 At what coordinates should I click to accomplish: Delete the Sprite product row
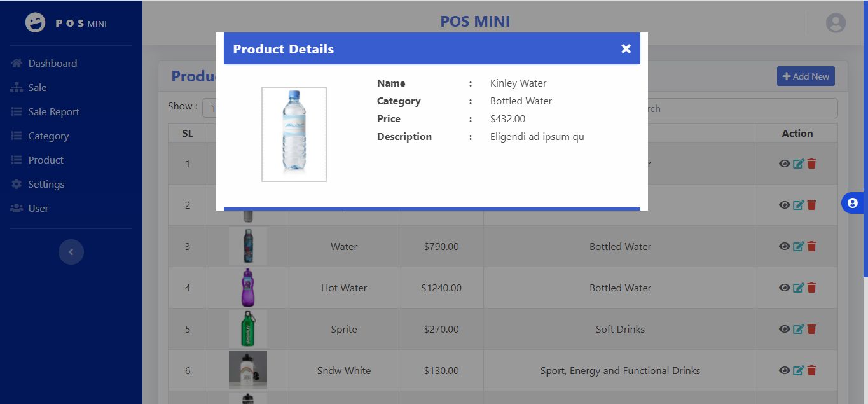pyautogui.click(x=811, y=329)
